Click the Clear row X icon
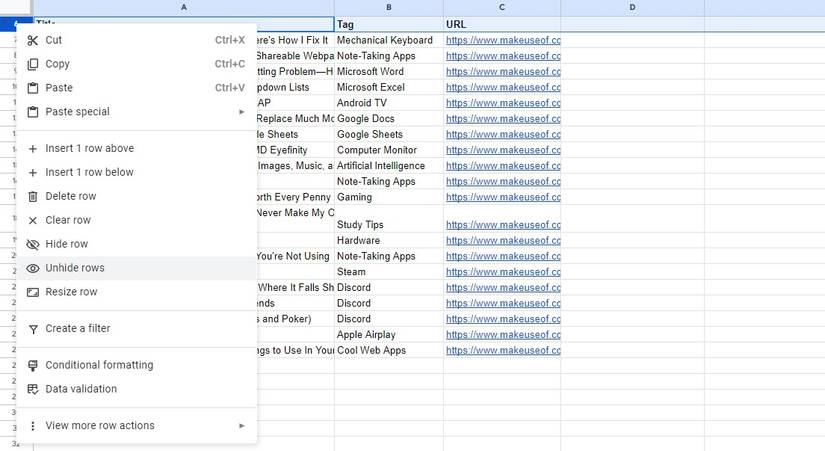The image size is (825, 451). [x=33, y=221]
